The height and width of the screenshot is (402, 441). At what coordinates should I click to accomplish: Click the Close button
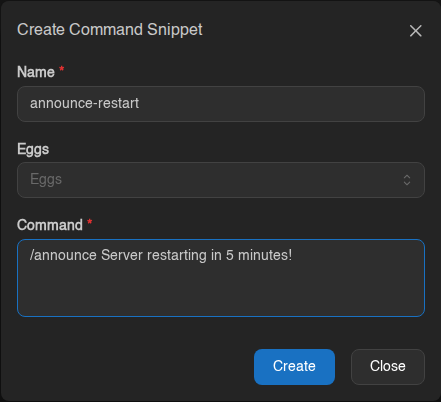point(388,367)
